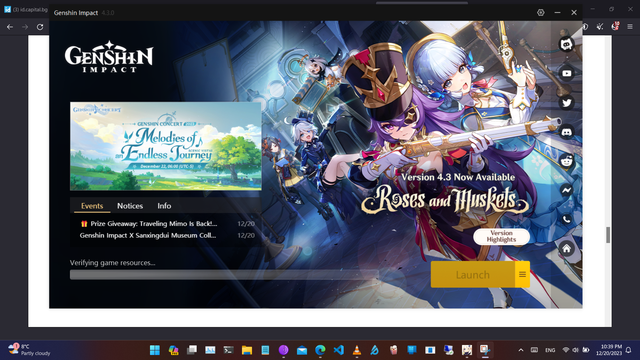Screen dimensions: 640x360
Task: Click the verifying game resources progress bar
Action: (x=224, y=275)
